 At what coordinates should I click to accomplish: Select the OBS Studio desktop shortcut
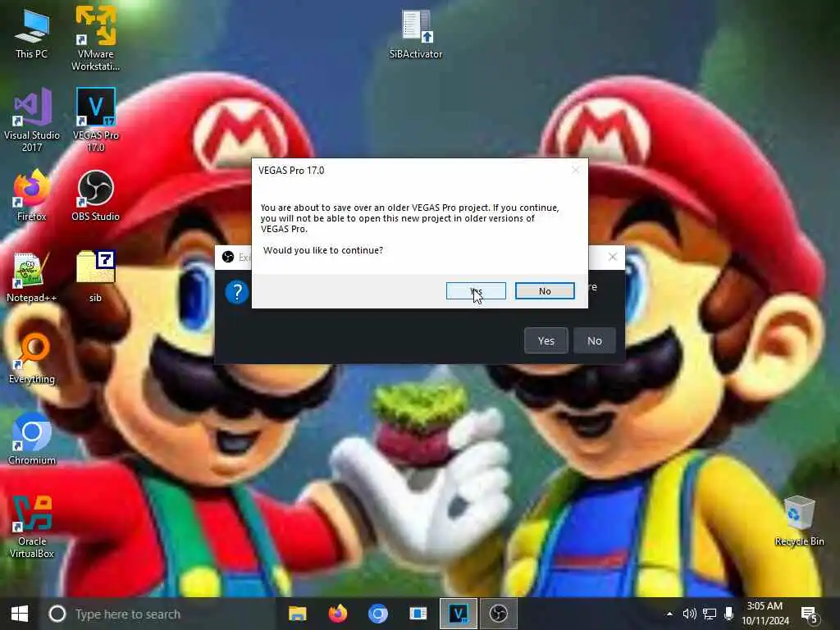[x=95, y=195]
